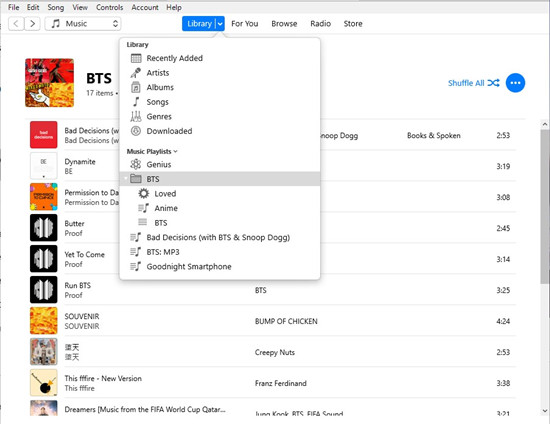Switch to the Browse tab
Screen dimensions: 550x424
point(284,24)
